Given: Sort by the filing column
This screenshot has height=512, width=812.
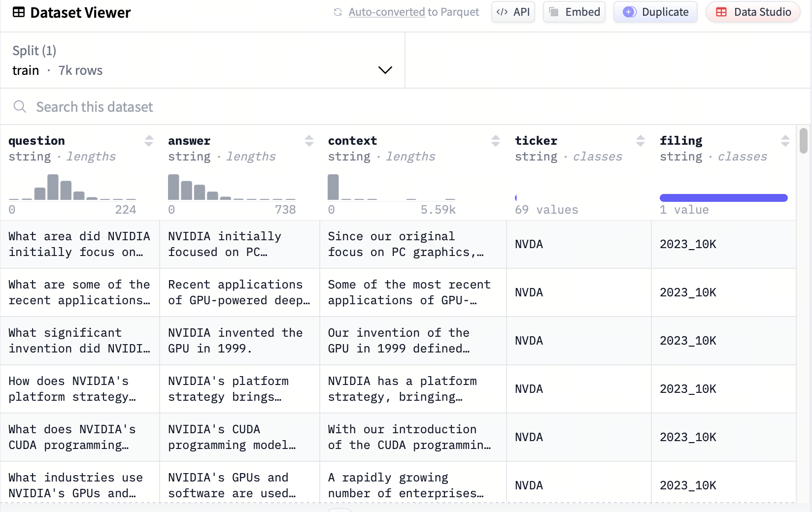Looking at the screenshot, I should pos(785,141).
